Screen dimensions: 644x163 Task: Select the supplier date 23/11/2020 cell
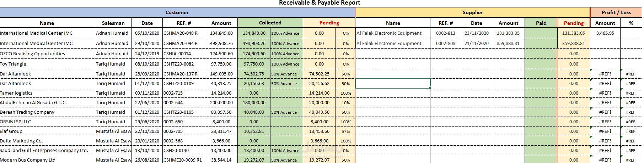[x=476, y=33]
